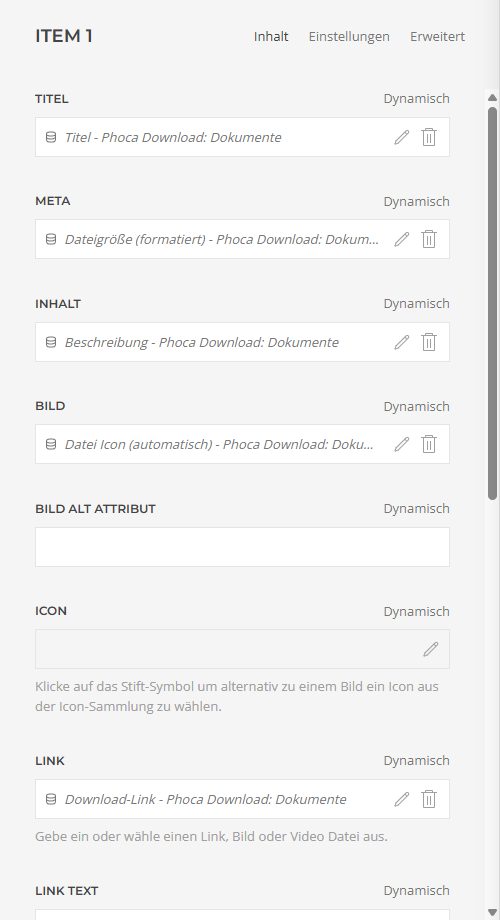Image resolution: width=500 pixels, height=920 pixels.
Task: Trash the Bild Datei Icon source
Action: 429,444
